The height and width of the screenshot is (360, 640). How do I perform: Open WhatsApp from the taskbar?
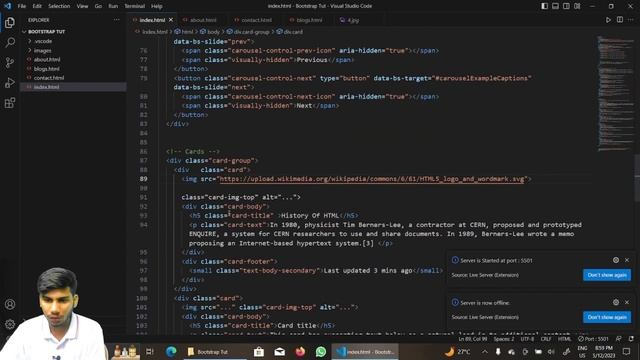click(x=321, y=351)
